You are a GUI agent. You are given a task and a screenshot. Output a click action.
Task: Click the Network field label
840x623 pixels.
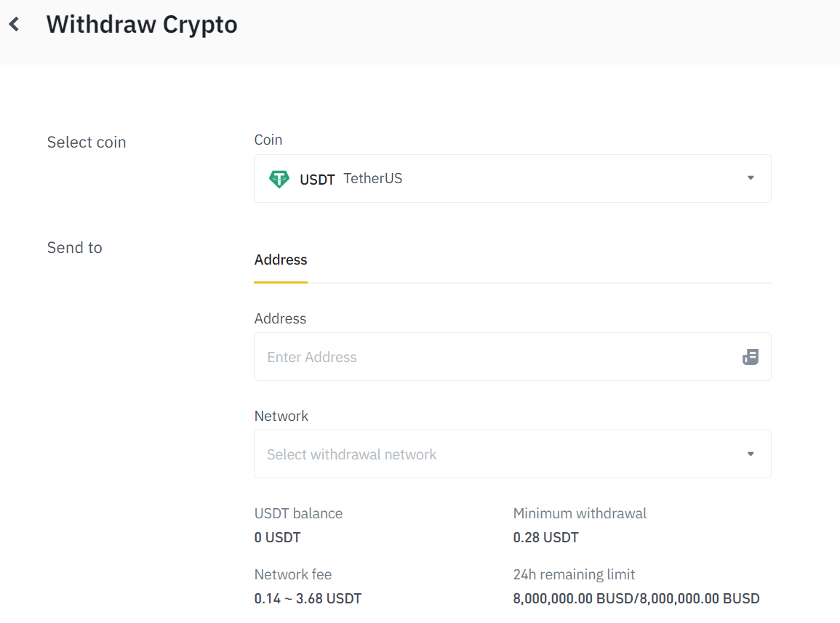point(281,417)
